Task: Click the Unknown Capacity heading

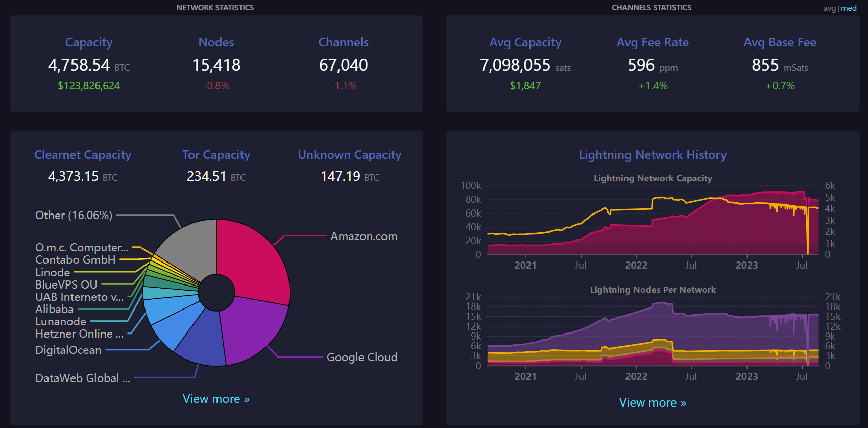Action: tap(349, 155)
